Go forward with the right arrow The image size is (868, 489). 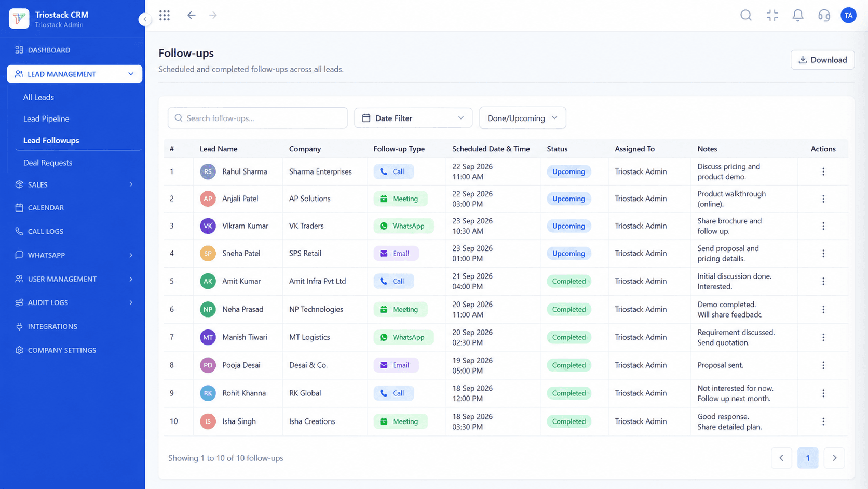213,15
